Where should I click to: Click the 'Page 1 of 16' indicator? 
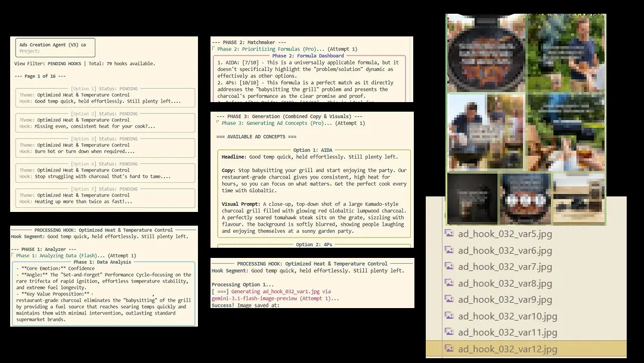40,76
